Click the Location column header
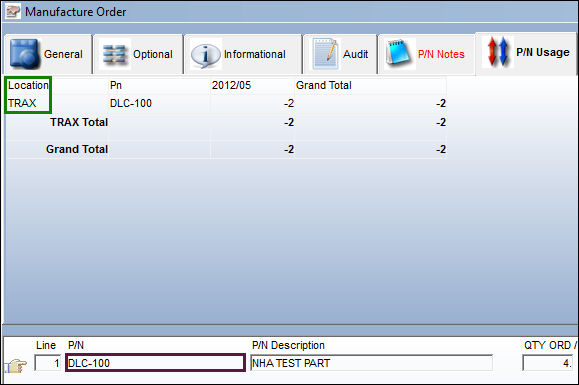Image resolution: width=579 pixels, height=385 pixels. 28,85
